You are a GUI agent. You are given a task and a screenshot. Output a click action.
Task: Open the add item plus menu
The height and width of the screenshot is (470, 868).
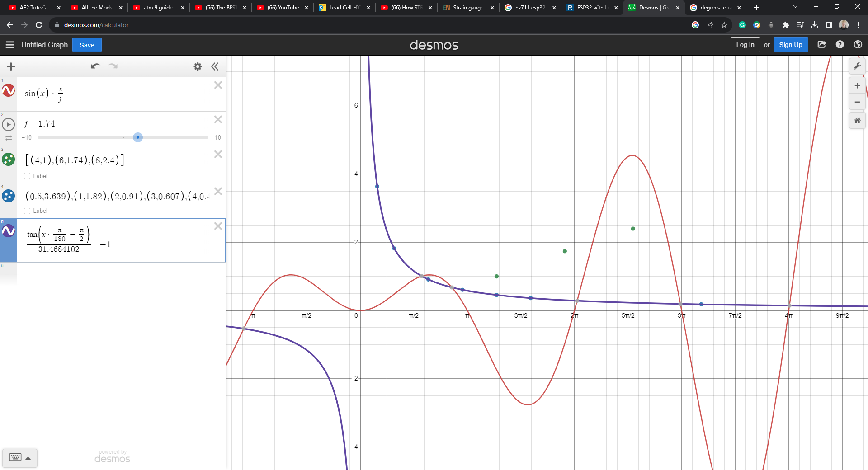tap(11, 66)
